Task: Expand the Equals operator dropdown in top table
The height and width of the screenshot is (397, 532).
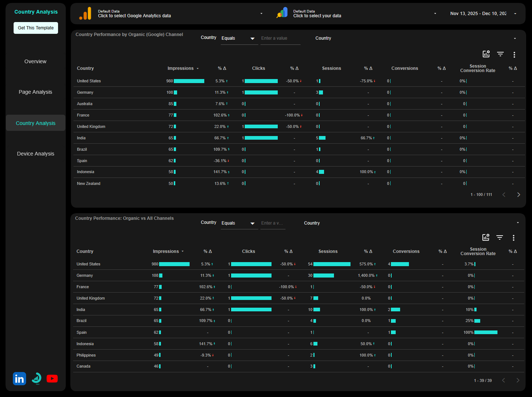Action: [x=239, y=38]
